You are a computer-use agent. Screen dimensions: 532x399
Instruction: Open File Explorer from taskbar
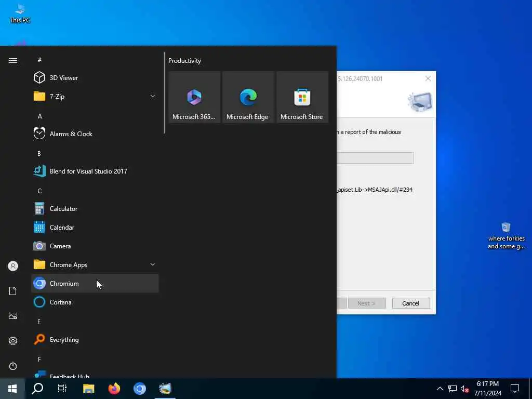tap(88, 389)
